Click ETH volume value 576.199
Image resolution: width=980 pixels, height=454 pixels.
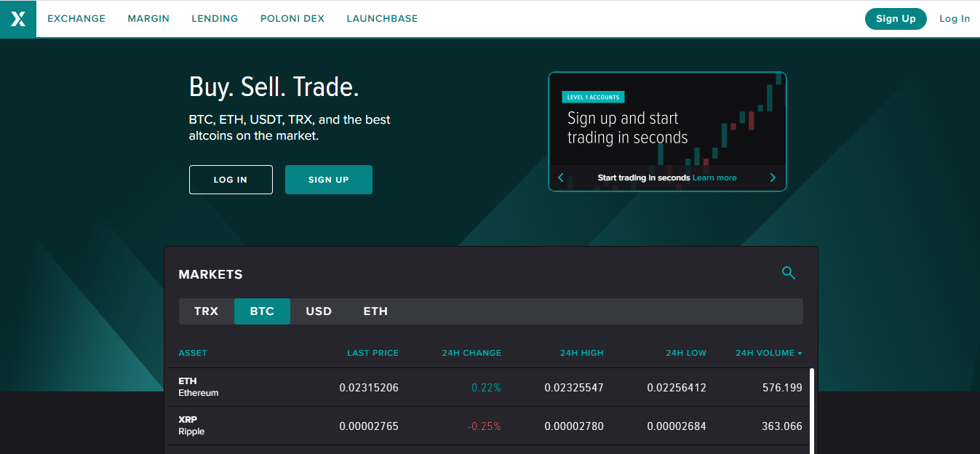(x=782, y=388)
